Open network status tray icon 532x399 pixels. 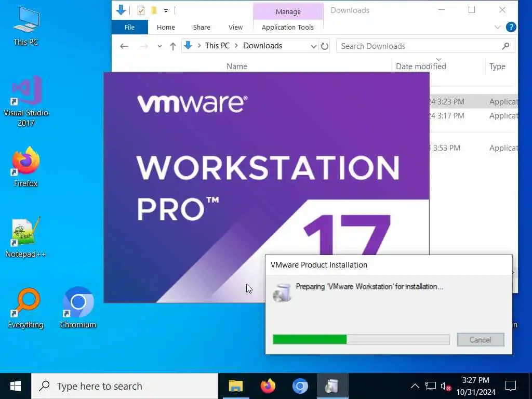point(431,386)
